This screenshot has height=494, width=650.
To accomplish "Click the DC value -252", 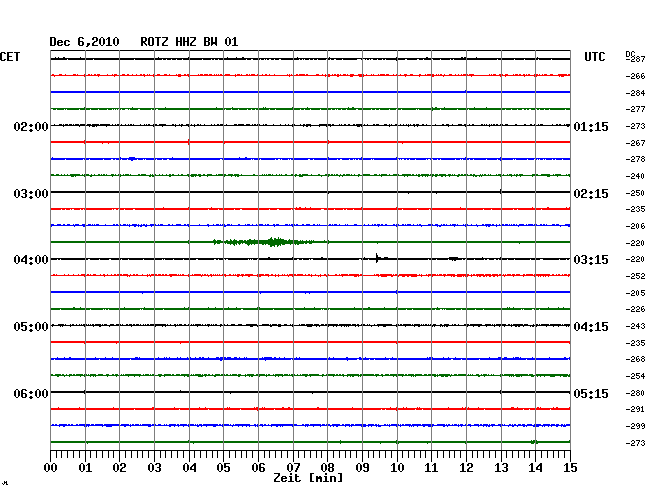I will 635,276.
